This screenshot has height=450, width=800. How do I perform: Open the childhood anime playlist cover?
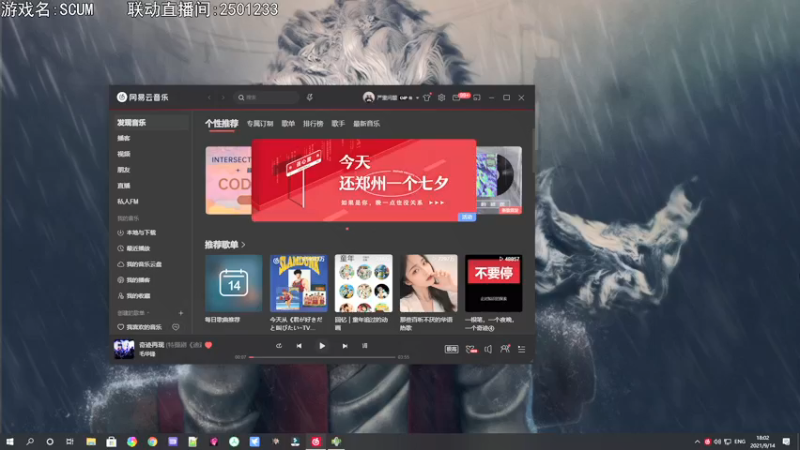tap(364, 283)
